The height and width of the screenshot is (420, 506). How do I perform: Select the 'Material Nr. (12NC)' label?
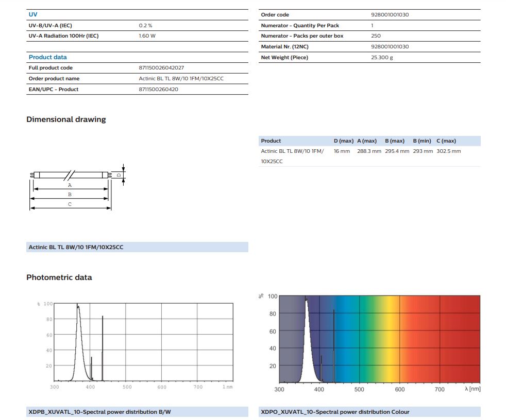click(x=284, y=47)
